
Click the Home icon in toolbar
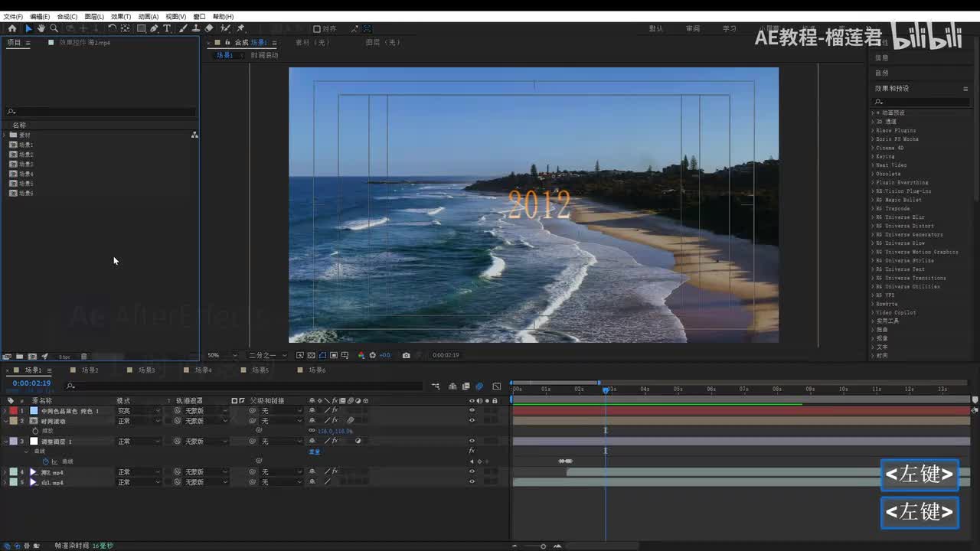click(11, 28)
